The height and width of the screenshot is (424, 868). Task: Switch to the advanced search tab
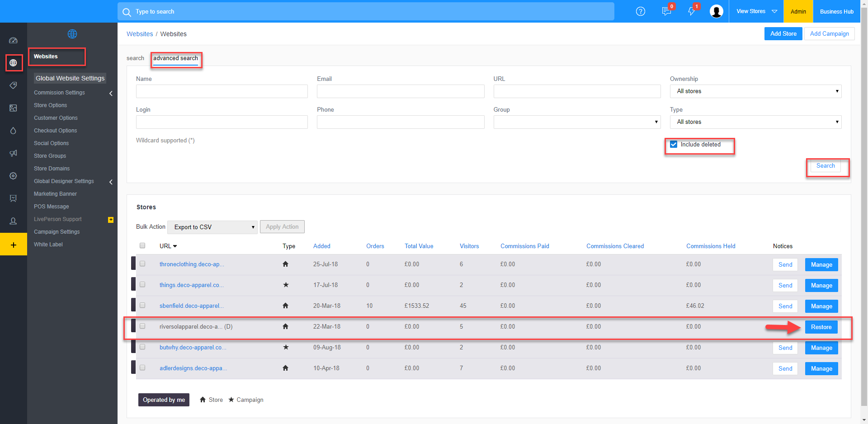[175, 58]
